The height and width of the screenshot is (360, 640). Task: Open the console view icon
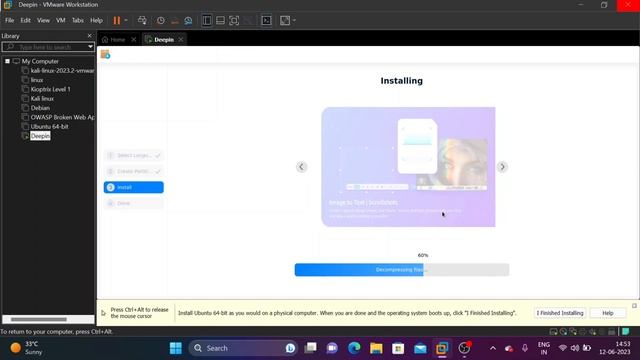(x=266, y=20)
